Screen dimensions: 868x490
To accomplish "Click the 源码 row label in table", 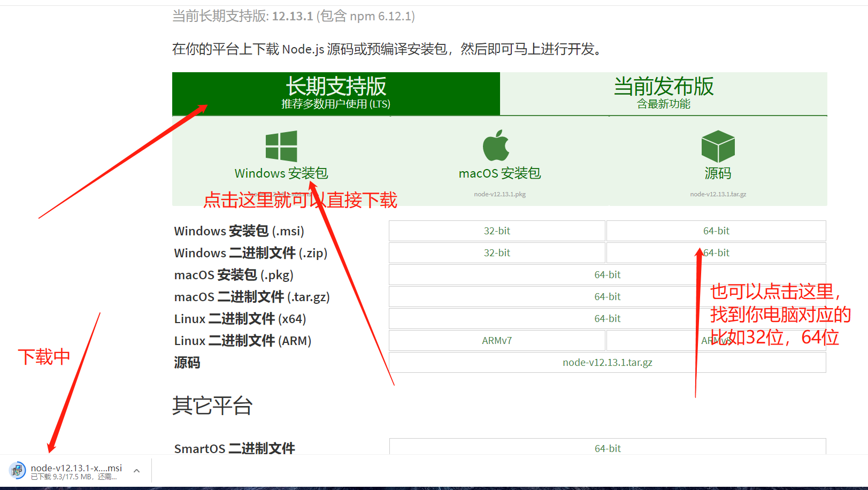I will coord(187,363).
